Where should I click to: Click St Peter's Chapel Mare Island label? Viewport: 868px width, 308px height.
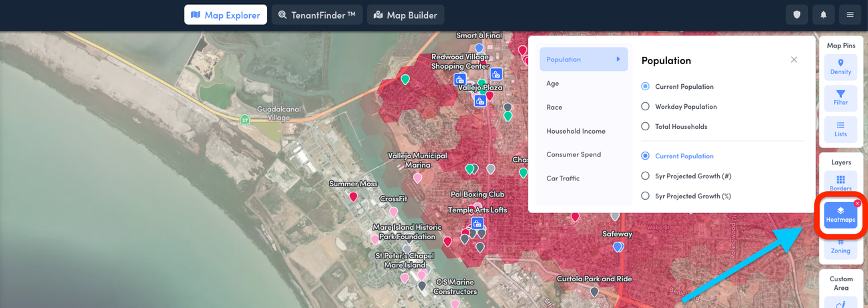click(x=405, y=261)
